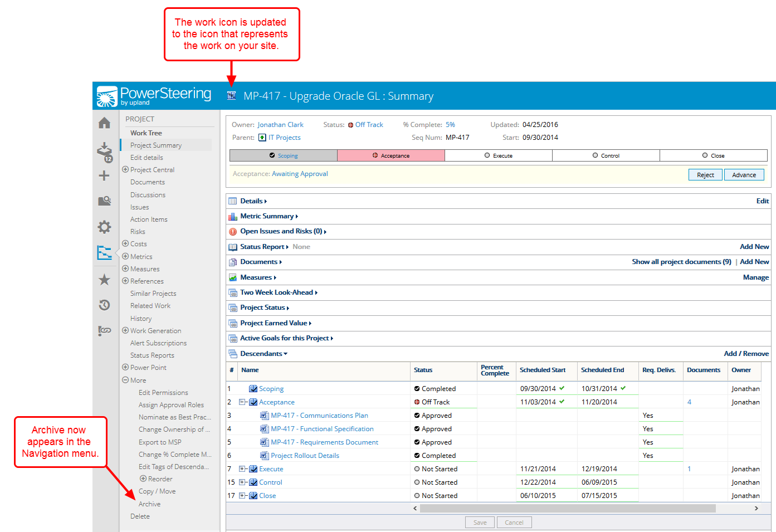Open the Favorites star icon
Image resolution: width=776 pixels, height=532 pixels.
[104, 280]
